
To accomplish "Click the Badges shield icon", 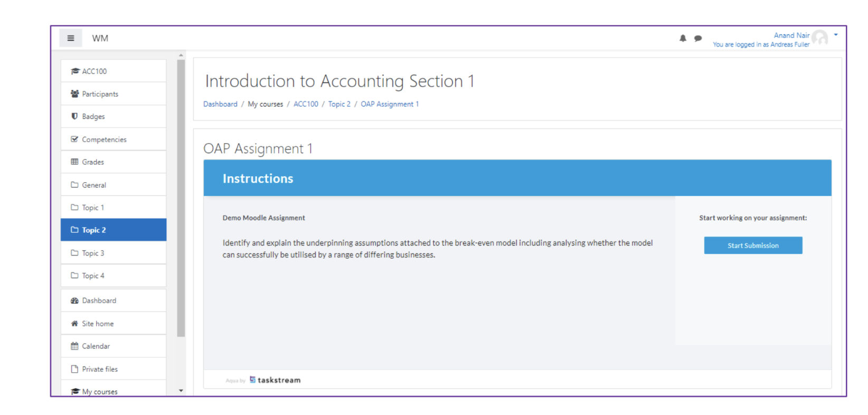I will 74,116.
